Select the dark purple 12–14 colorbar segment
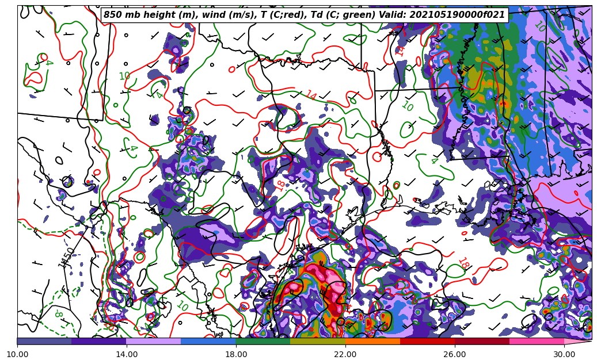This screenshot has height=364, width=597. (99, 341)
